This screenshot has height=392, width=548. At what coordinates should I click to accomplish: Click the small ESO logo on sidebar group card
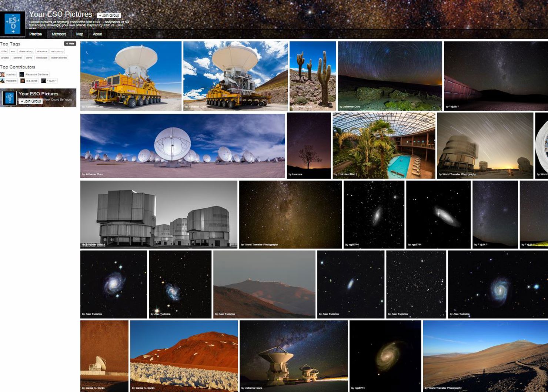(10, 98)
